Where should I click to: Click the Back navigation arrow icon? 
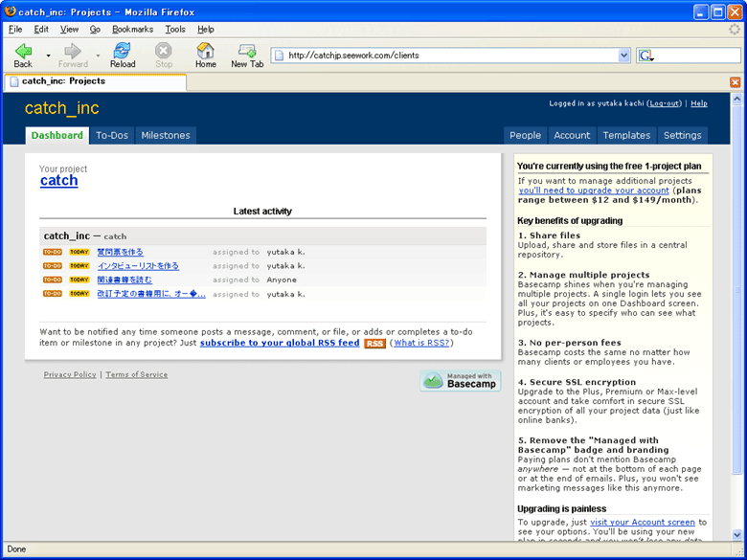pyautogui.click(x=23, y=51)
